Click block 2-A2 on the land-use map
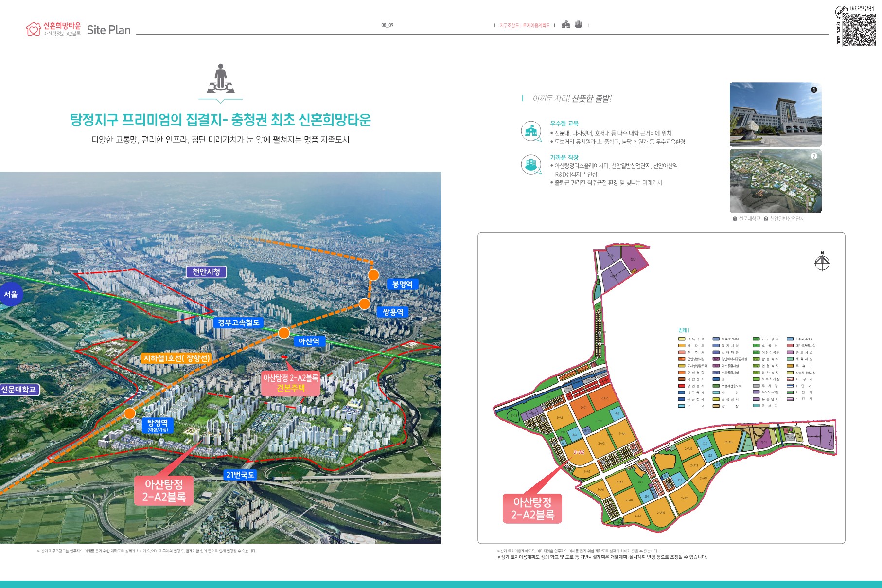Screen dimensions: 882x588 point(579,452)
